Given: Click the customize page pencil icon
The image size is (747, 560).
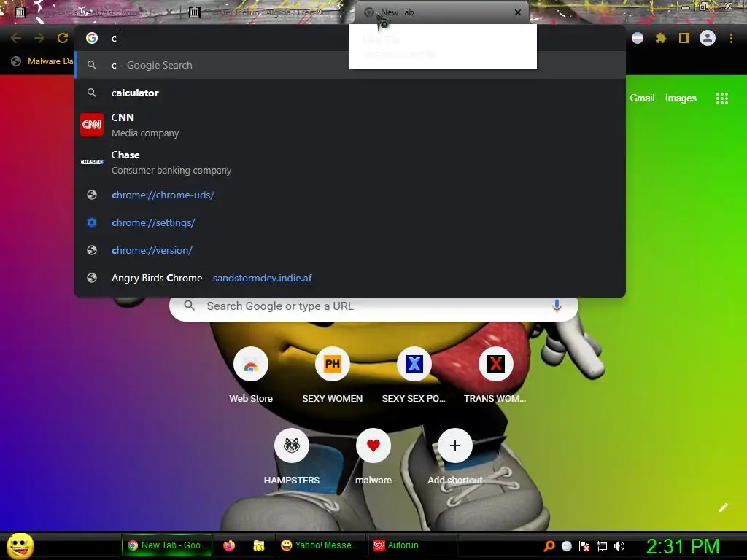Looking at the screenshot, I should 723,507.
